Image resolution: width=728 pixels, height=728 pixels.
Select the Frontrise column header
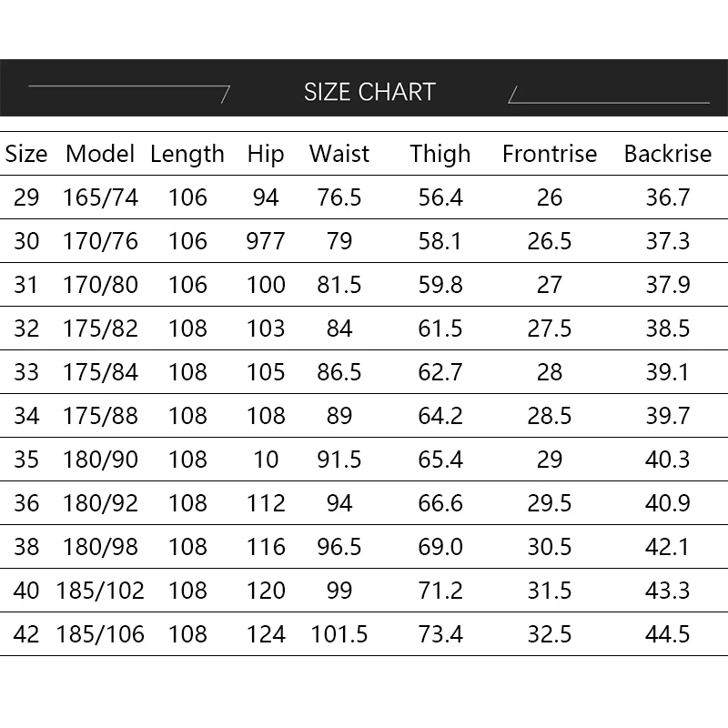(550, 154)
